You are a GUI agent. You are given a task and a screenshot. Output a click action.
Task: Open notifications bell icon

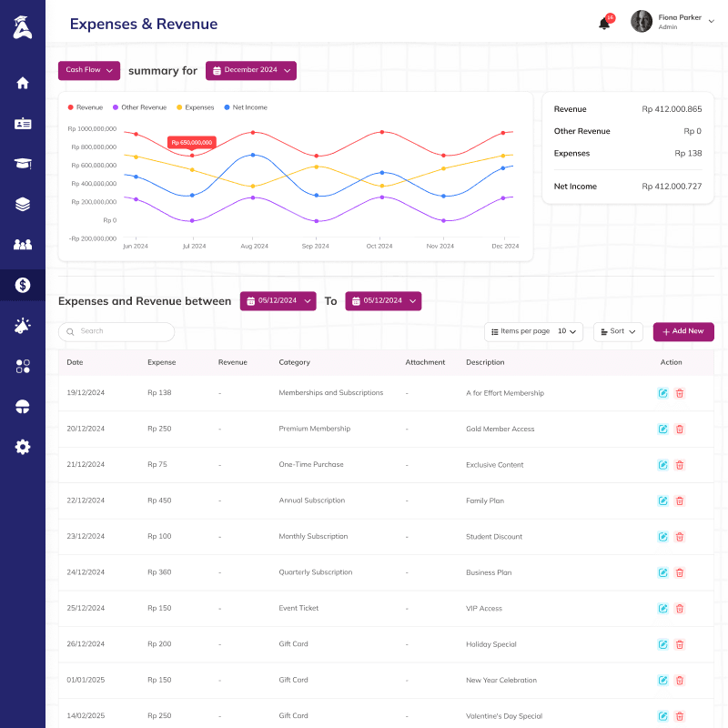click(604, 23)
